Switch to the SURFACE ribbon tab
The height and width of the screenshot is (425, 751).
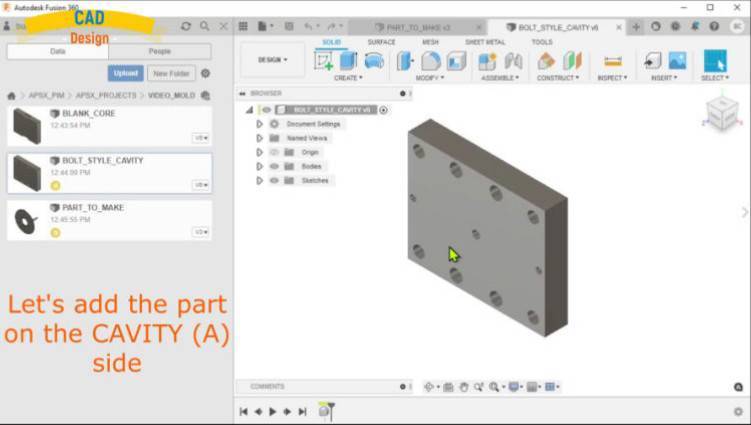point(381,42)
